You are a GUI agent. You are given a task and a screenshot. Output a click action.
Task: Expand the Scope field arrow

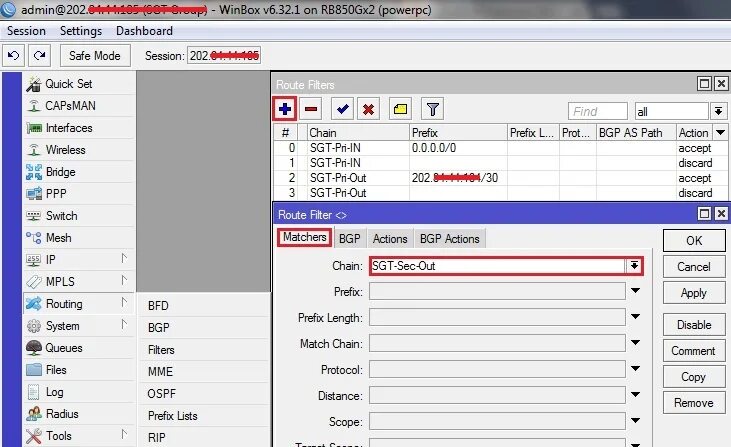tap(635, 421)
